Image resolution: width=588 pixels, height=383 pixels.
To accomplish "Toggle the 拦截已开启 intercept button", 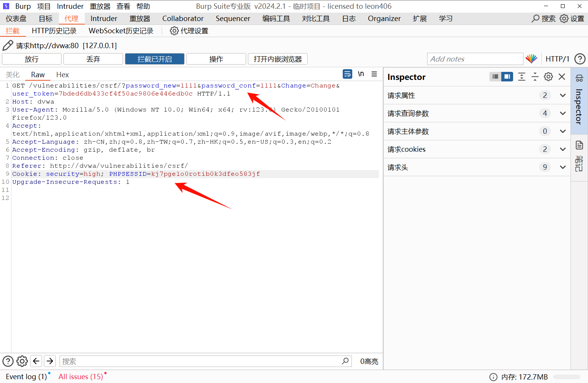I will 155,59.
